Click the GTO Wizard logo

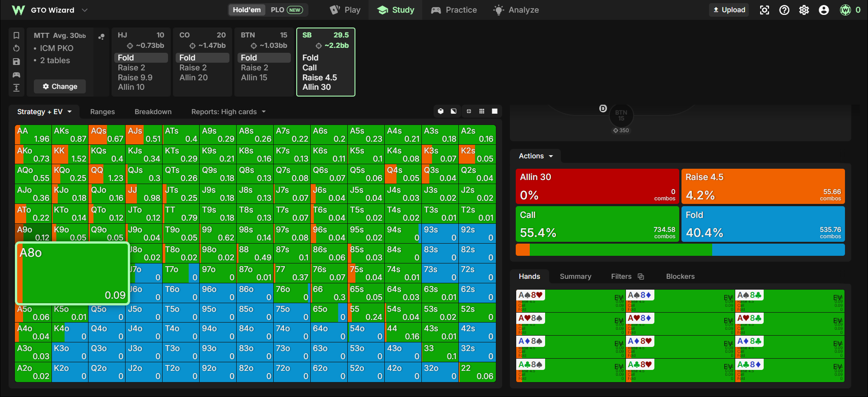[x=18, y=10]
